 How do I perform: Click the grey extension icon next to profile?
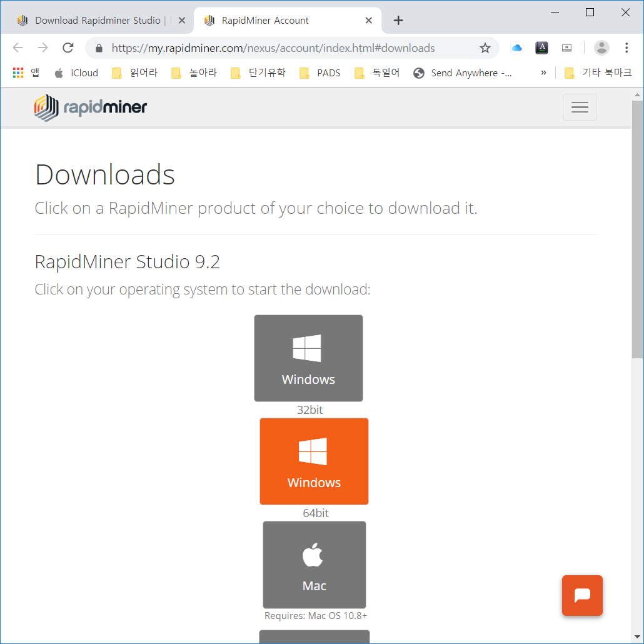click(x=567, y=48)
